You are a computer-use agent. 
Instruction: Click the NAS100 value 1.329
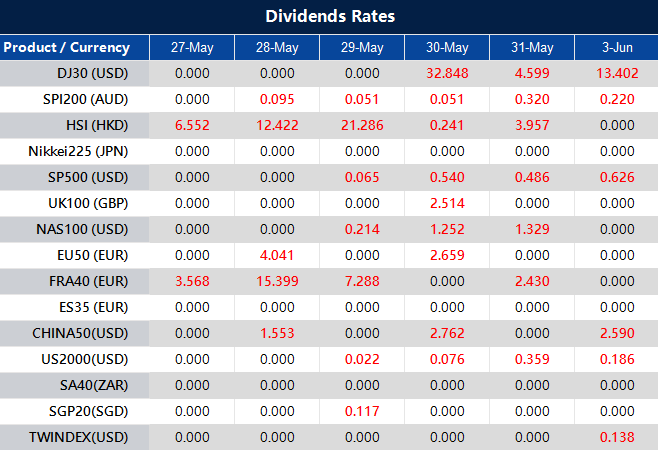pyautogui.click(x=532, y=229)
